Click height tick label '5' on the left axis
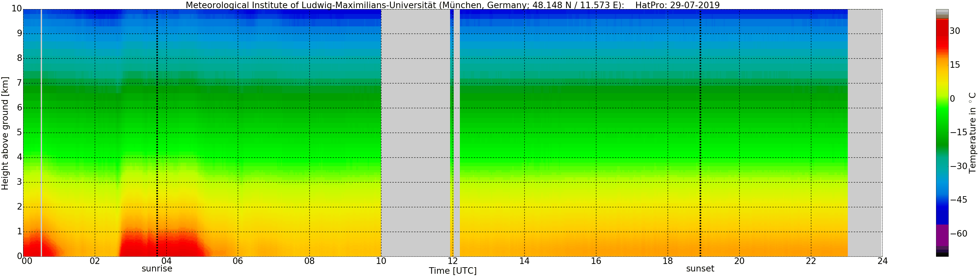This screenshot has height=277, width=980. (20, 132)
